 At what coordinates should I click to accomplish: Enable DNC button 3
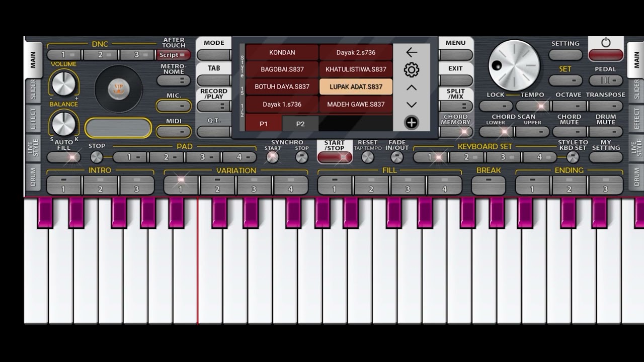(137, 55)
